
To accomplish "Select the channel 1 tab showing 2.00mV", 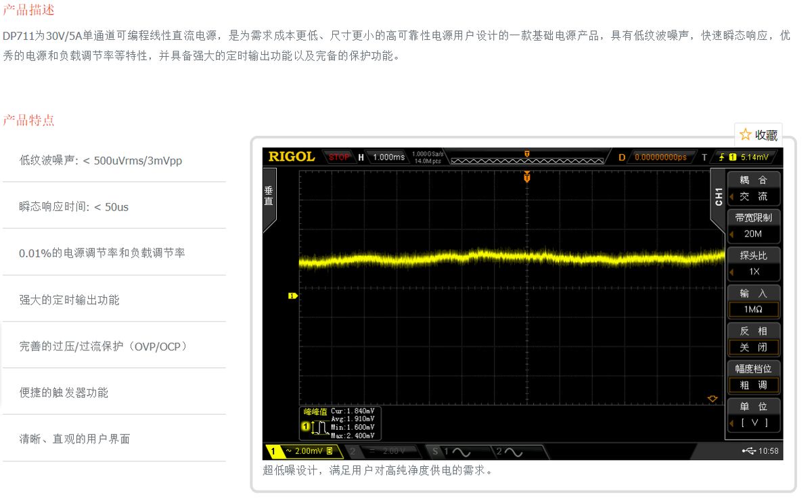I will tap(302, 451).
